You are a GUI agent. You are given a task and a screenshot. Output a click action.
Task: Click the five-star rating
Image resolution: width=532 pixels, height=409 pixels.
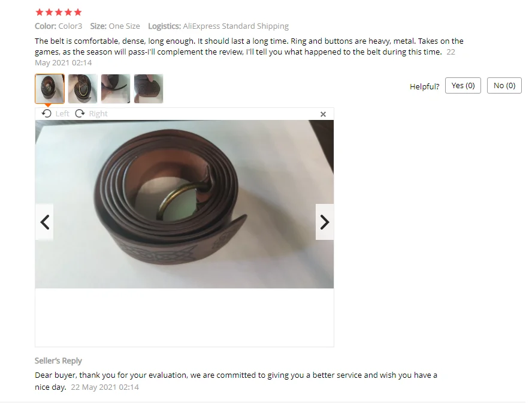pyautogui.click(x=59, y=12)
